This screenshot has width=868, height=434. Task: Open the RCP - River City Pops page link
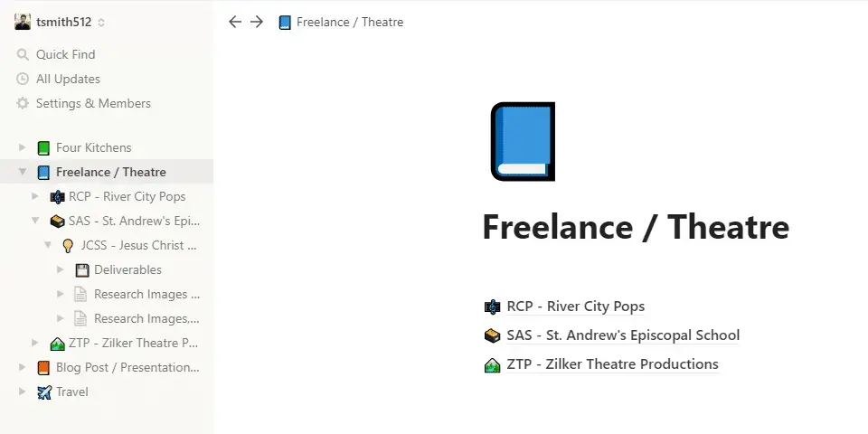575,307
